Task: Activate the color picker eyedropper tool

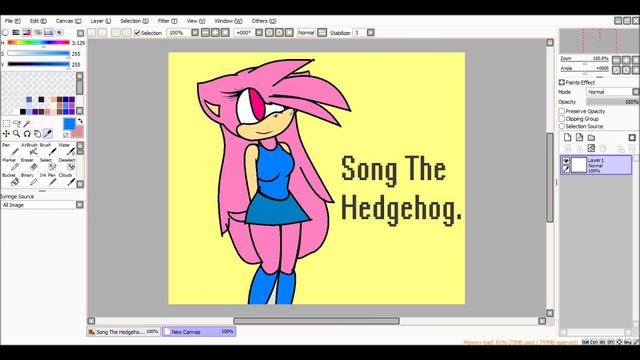Action: (48, 133)
